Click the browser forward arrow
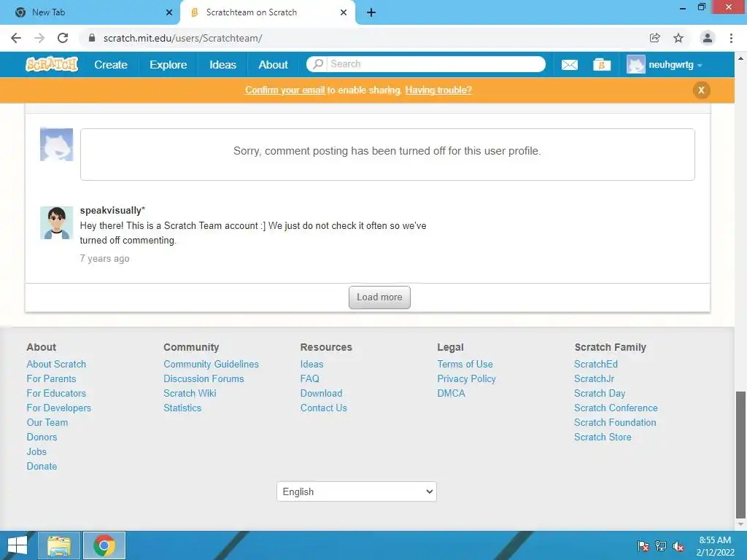The width and height of the screenshot is (747, 560). pos(39,38)
